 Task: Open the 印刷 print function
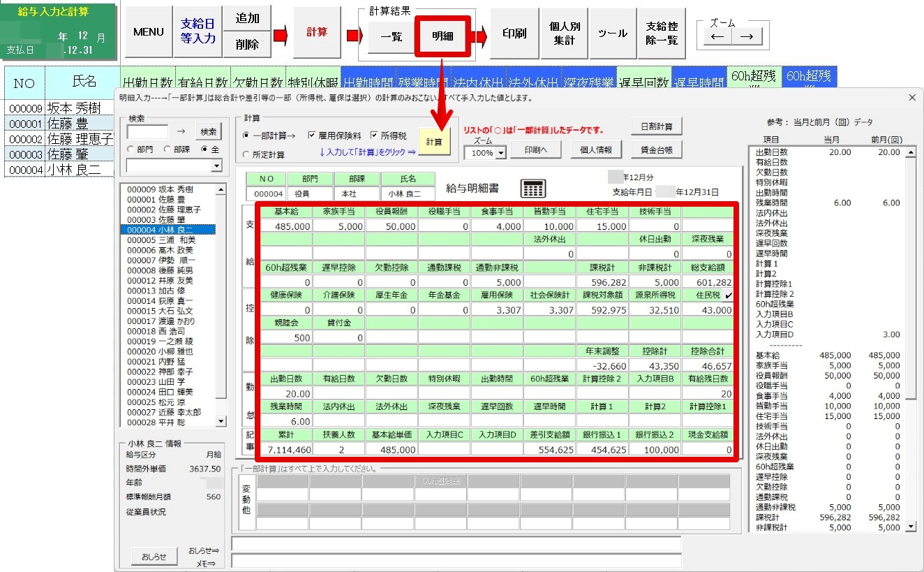click(514, 32)
